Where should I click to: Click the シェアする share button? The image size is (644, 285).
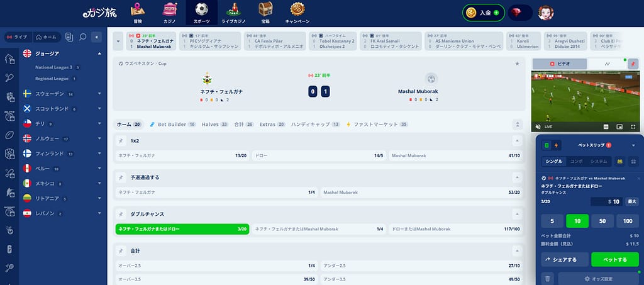(x=564, y=260)
